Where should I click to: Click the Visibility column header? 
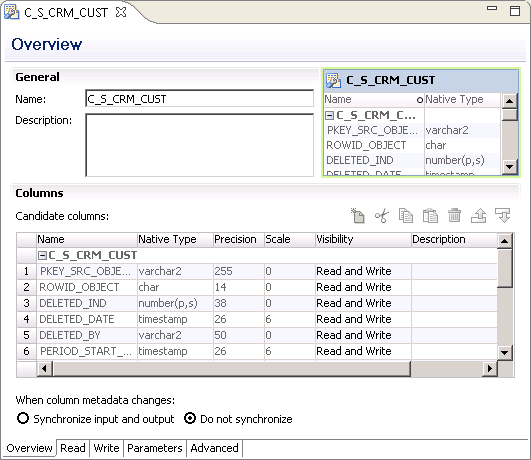coord(363,239)
